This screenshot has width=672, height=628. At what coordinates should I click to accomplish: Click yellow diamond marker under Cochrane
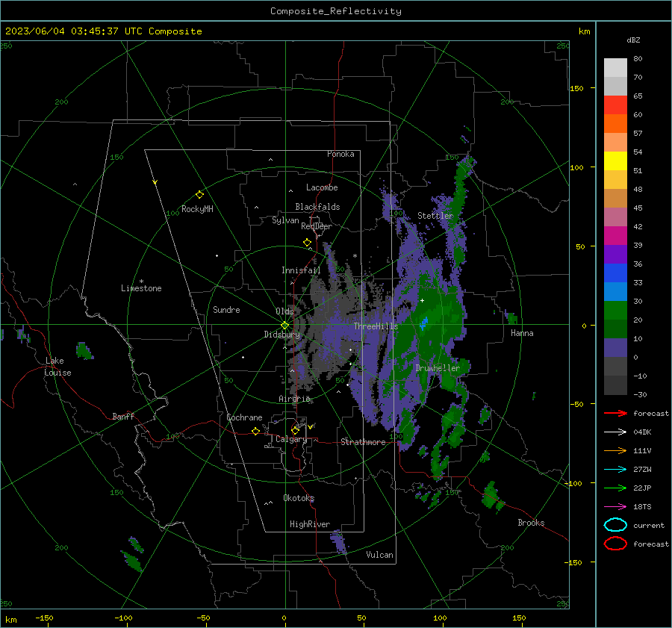click(256, 431)
